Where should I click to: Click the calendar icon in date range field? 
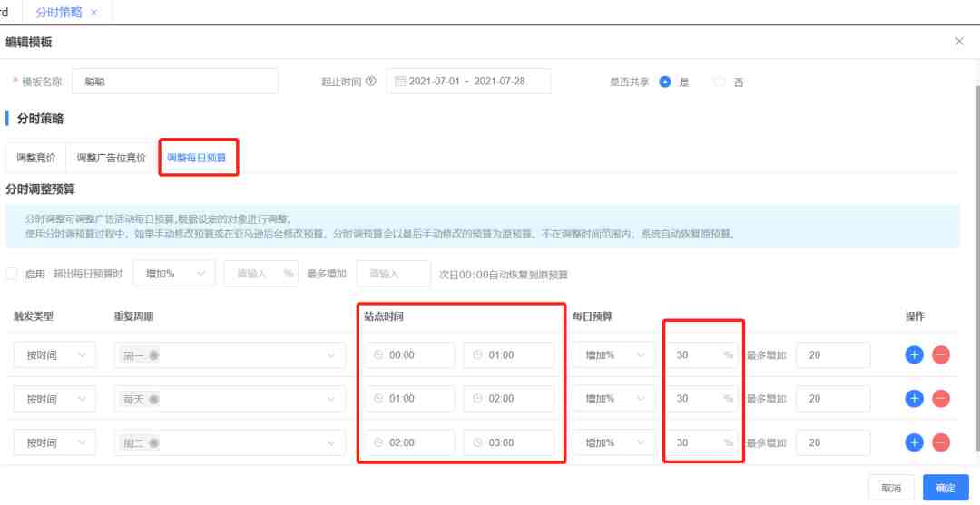401,82
